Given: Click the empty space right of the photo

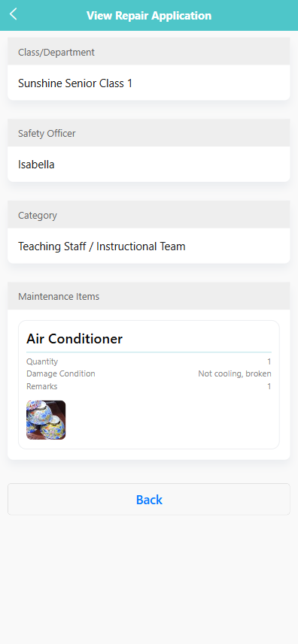Looking at the screenshot, I should coord(169,420).
